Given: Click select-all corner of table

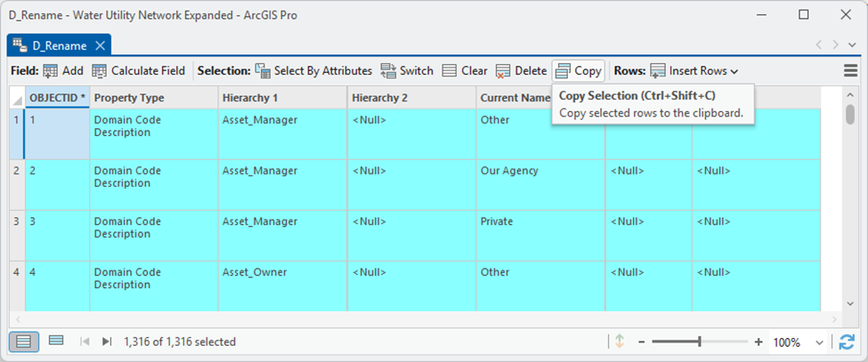Looking at the screenshot, I should (17, 98).
